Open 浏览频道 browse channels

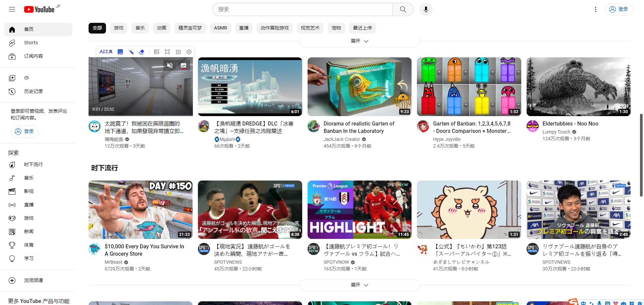pyautogui.click(x=38, y=280)
